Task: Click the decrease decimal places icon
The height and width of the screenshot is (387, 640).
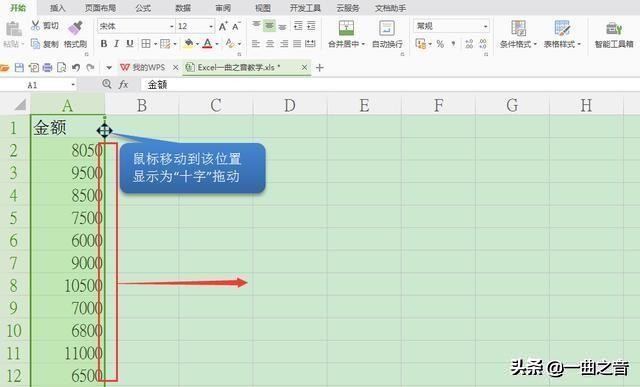Action: point(483,44)
